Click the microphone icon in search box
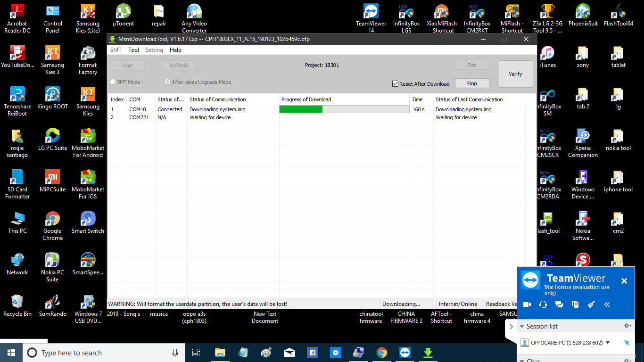The image size is (644, 362). tap(175, 353)
